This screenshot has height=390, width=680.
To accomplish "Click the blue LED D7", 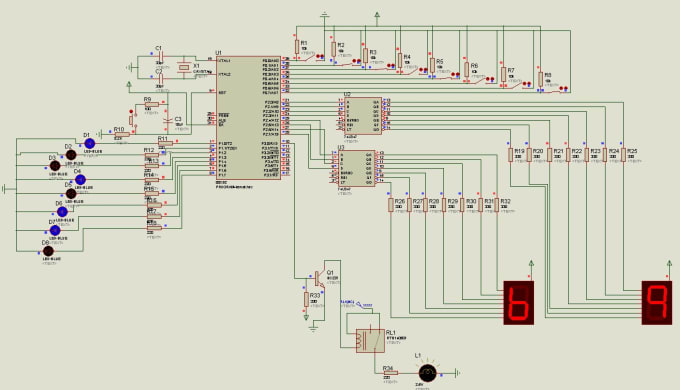I will pos(55,230).
